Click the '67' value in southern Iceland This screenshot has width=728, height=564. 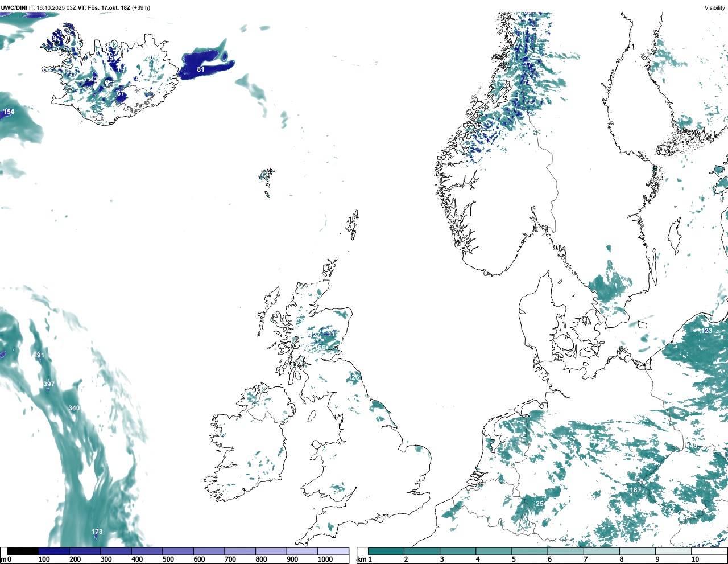click(121, 93)
